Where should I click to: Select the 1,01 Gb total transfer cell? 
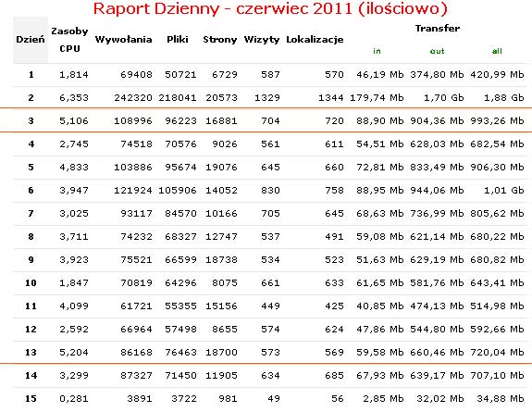[x=504, y=190]
